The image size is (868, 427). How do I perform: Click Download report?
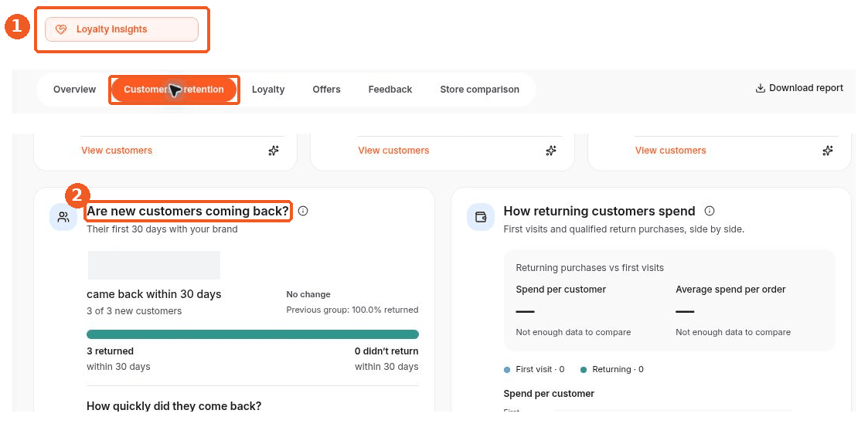click(799, 88)
